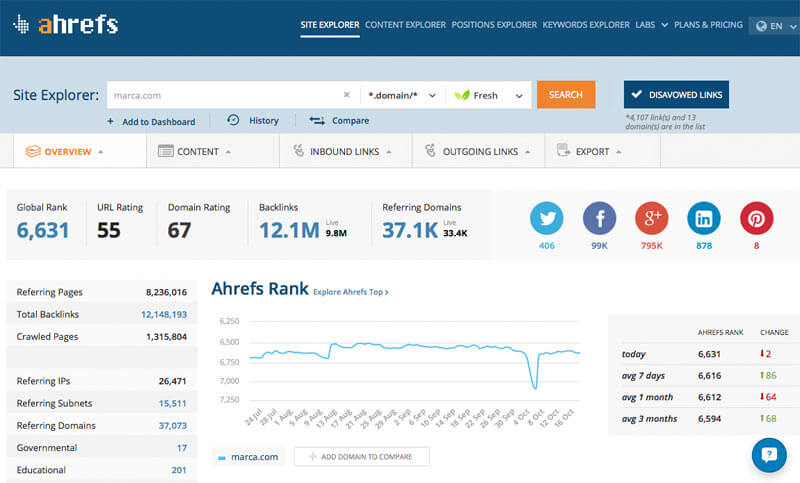
Task: Click the 'avg 3 months' rank row
Action: click(x=703, y=418)
